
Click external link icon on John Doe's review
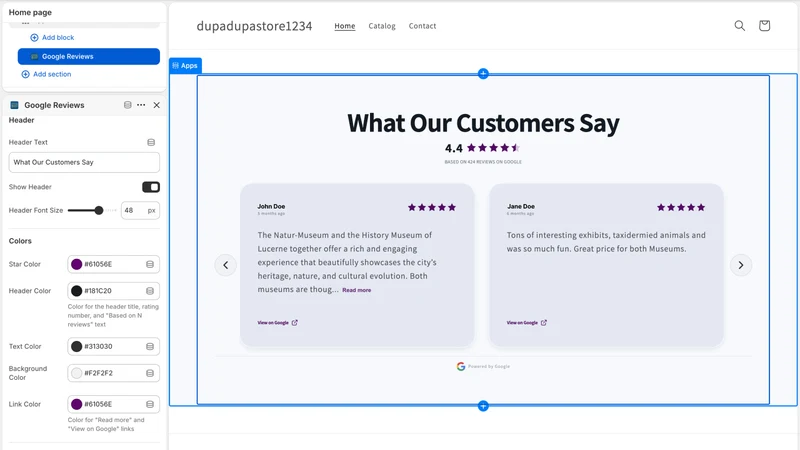coord(294,322)
